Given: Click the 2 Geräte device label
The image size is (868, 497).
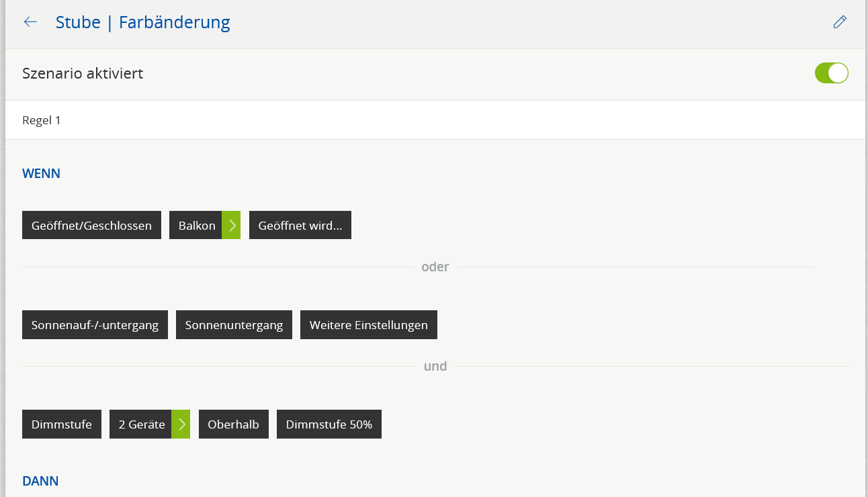Looking at the screenshot, I should coord(141,424).
